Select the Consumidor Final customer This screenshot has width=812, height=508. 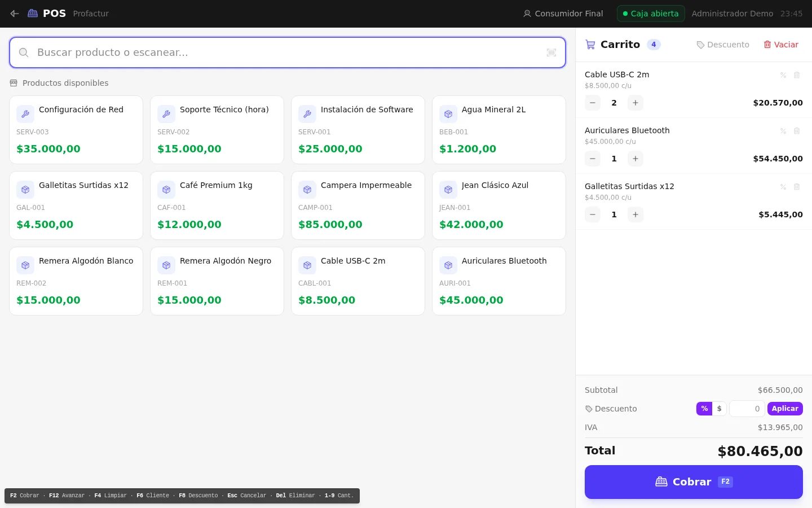point(563,14)
